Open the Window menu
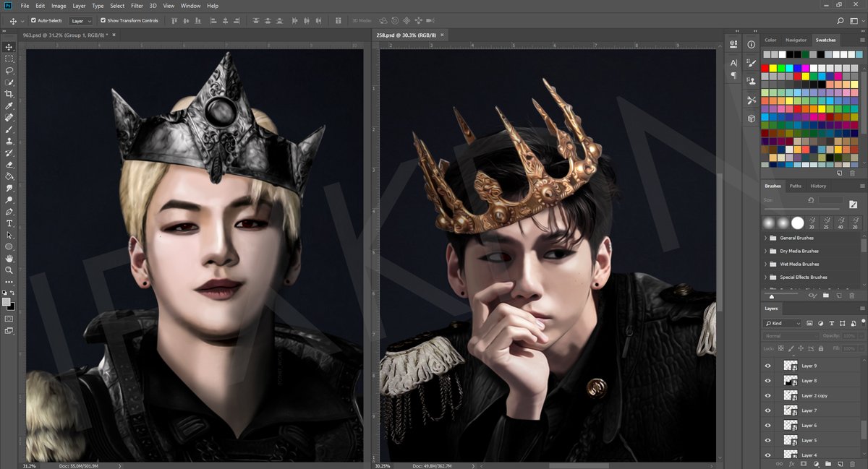Screen dimensions: 868x469 [x=190, y=6]
